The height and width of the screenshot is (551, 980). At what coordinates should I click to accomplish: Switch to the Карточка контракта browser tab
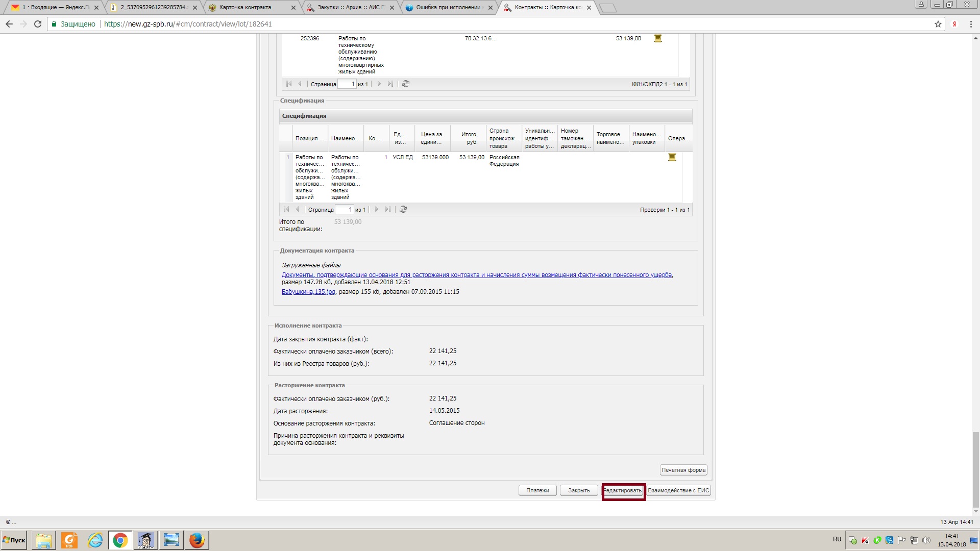245,8
